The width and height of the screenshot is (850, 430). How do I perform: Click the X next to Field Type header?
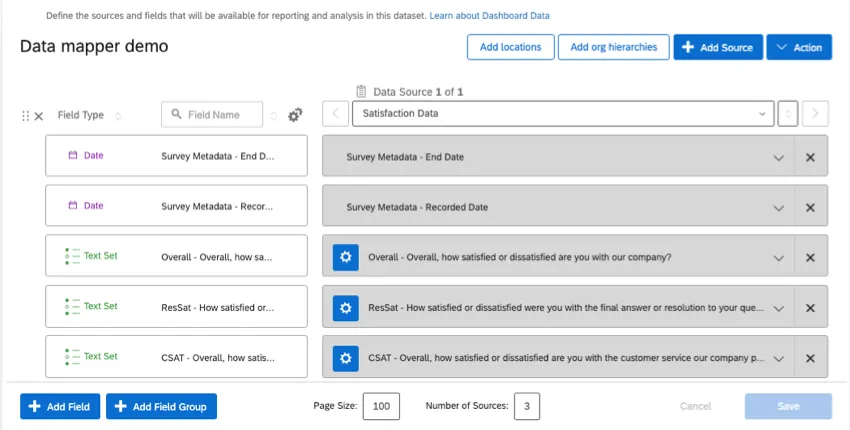39,116
